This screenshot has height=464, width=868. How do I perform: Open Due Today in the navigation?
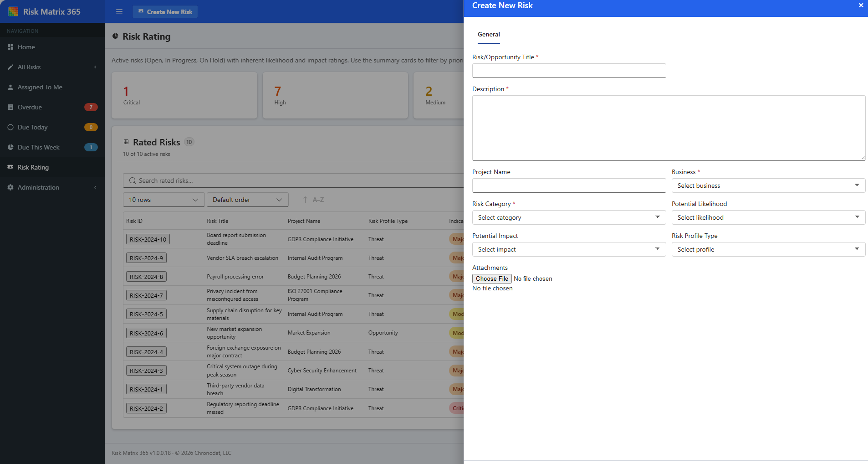point(52,127)
